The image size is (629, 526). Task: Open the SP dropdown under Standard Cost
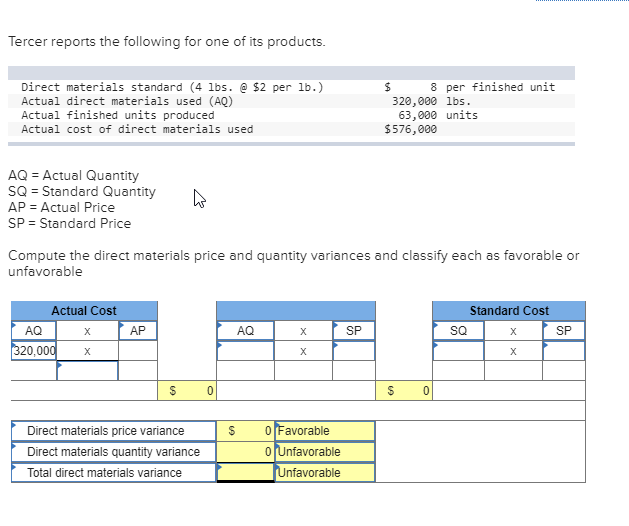click(x=564, y=331)
